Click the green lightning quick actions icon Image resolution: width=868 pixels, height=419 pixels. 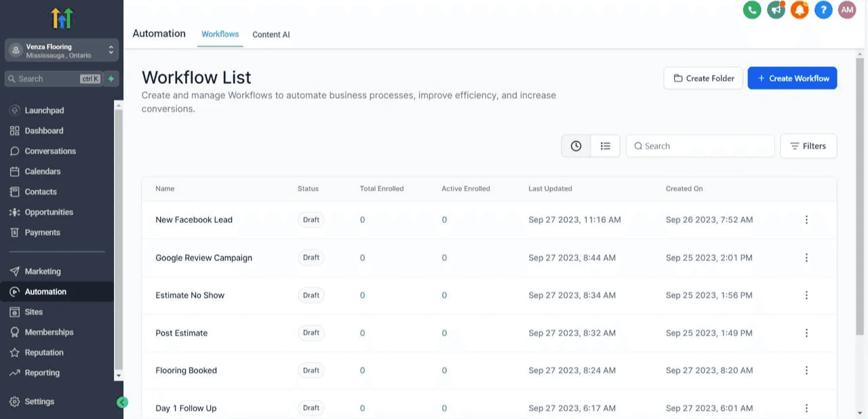click(111, 79)
